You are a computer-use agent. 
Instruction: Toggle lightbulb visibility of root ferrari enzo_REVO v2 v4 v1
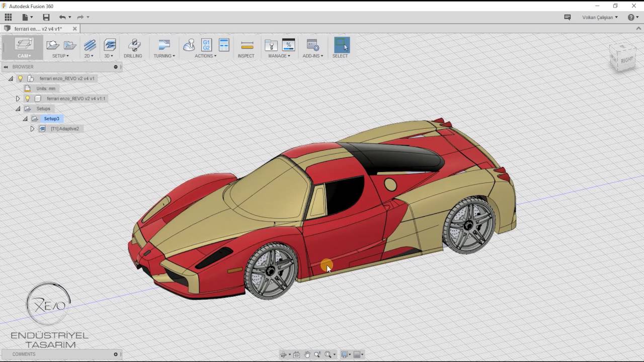(21, 78)
